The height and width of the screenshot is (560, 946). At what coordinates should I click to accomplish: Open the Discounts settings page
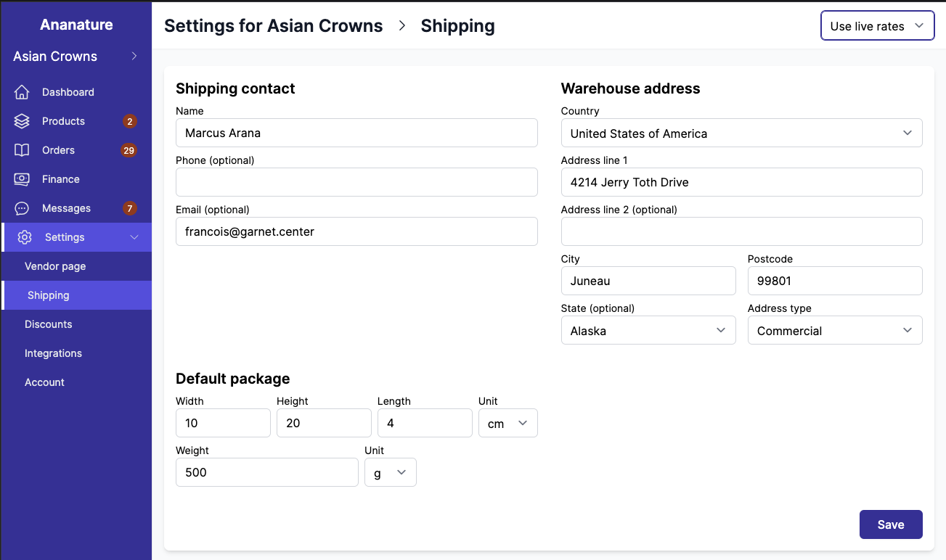[48, 324]
